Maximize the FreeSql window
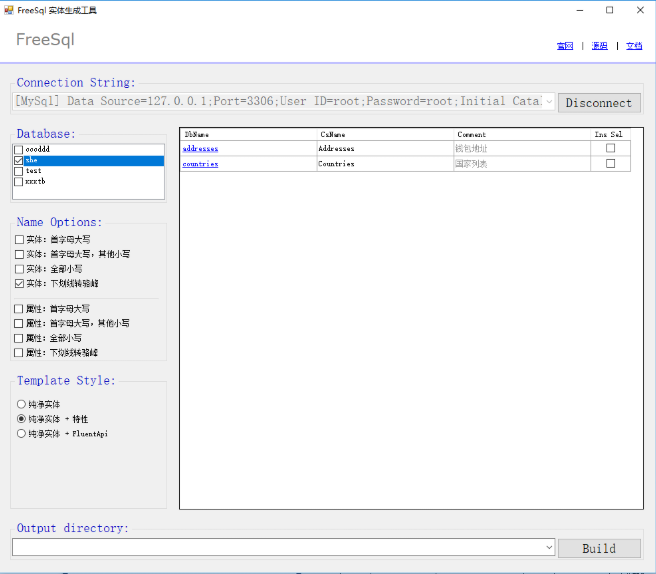Image resolution: width=656 pixels, height=574 pixels. point(610,10)
